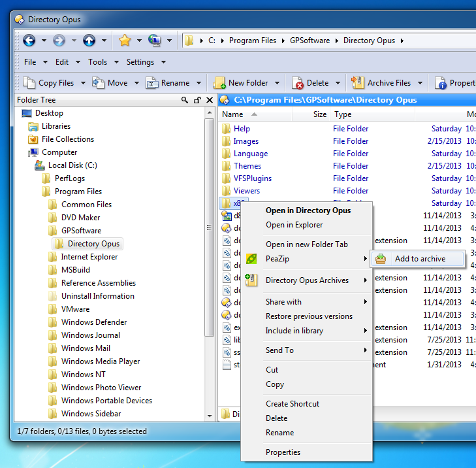The image size is (476, 468).
Task: Click Restore previous versions
Action: (309, 316)
